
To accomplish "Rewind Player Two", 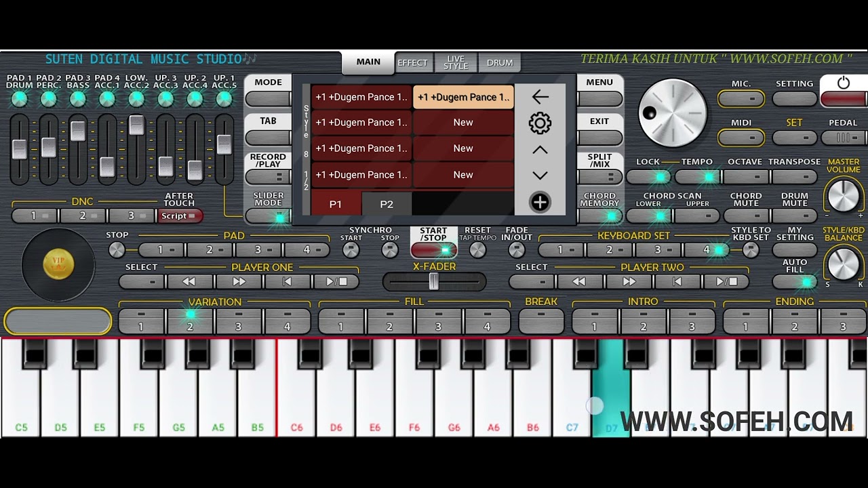I will 580,281.
